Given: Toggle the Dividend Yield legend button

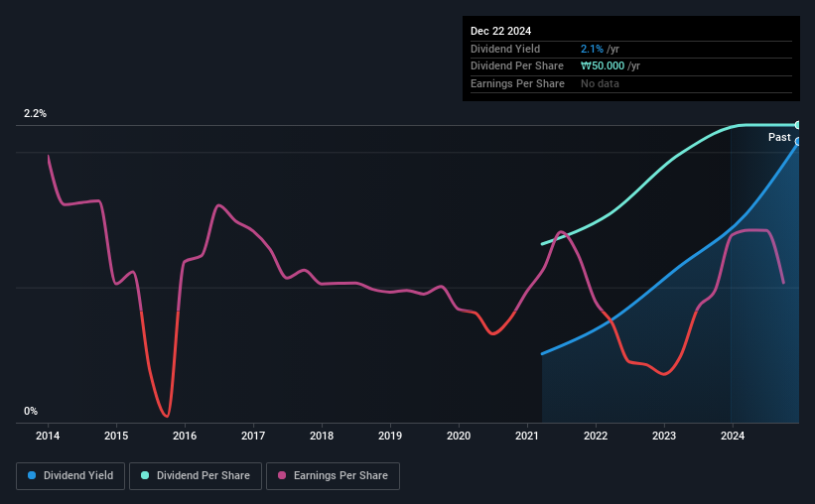Looking at the screenshot, I should click(x=70, y=476).
